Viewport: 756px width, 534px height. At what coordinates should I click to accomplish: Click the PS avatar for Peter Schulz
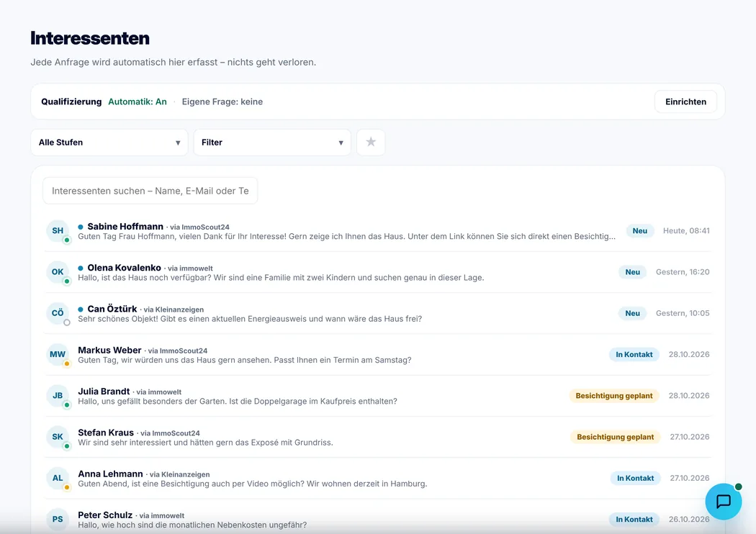(x=58, y=519)
